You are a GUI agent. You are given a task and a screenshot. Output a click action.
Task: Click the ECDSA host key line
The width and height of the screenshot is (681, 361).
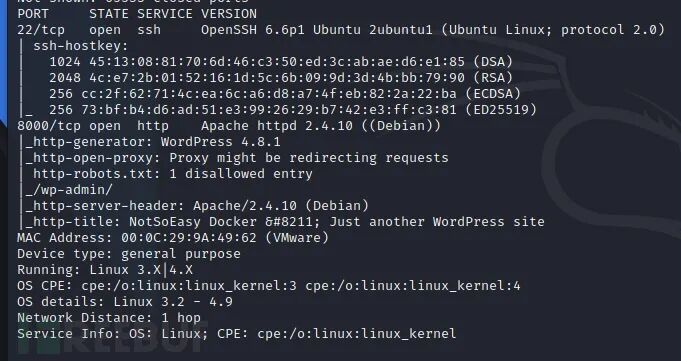(284, 94)
